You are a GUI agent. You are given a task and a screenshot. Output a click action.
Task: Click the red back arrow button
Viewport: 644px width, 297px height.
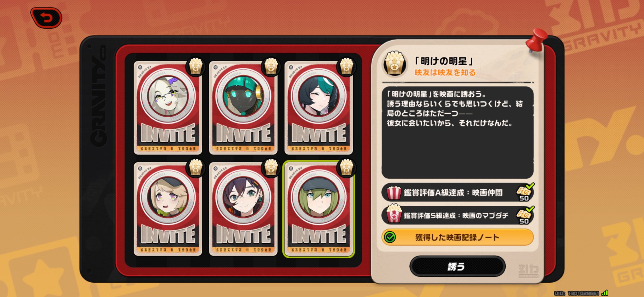pos(46,18)
